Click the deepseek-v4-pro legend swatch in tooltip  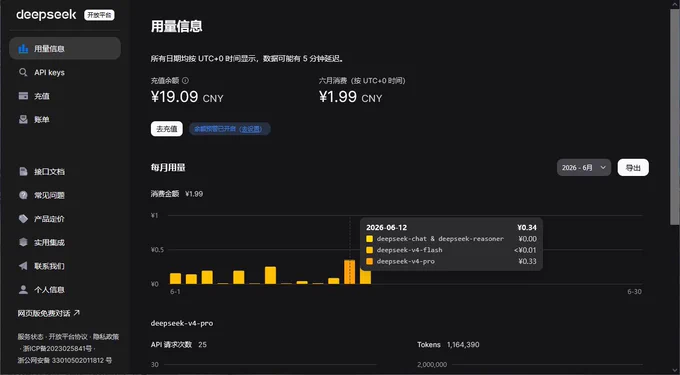coord(369,261)
